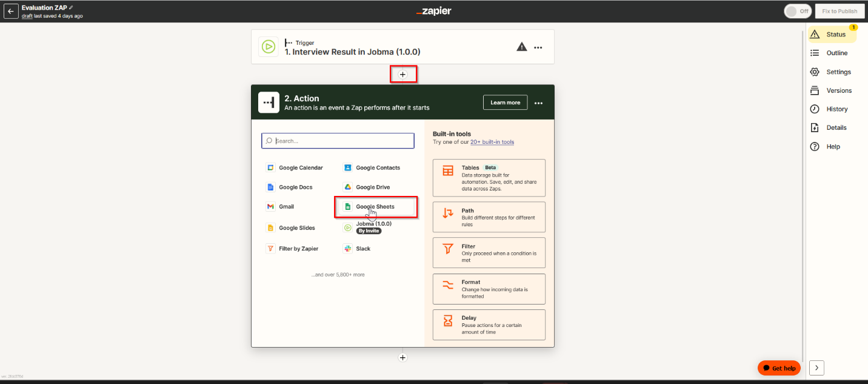Click the 'Interview Result in Jobma' trigger title
This screenshot has height=384, width=868.
[352, 52]
